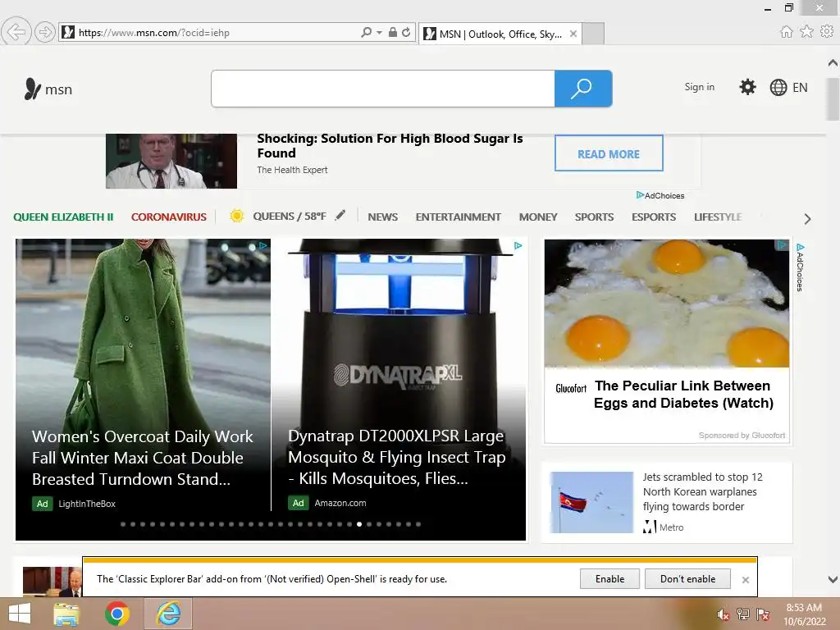Screen dimensions: 840x630
Task: Open QUEENS / 58°F weather link
Action: [290, 217]
